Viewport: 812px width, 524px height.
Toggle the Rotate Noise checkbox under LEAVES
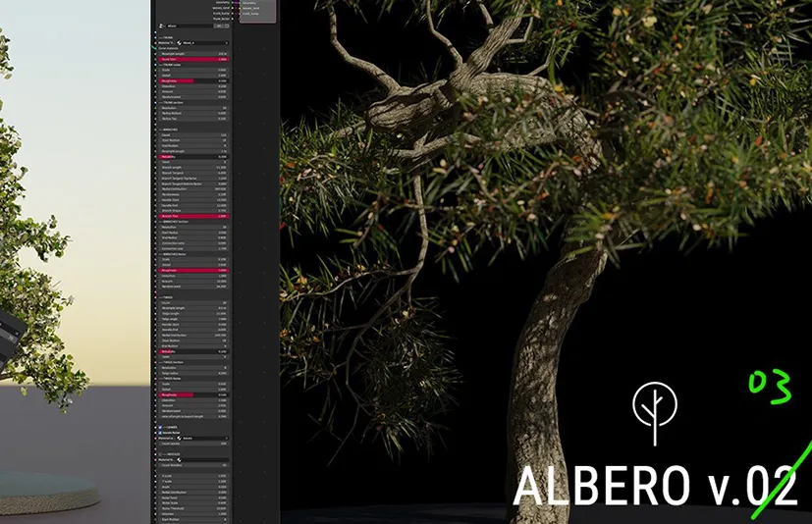point(160,432)
